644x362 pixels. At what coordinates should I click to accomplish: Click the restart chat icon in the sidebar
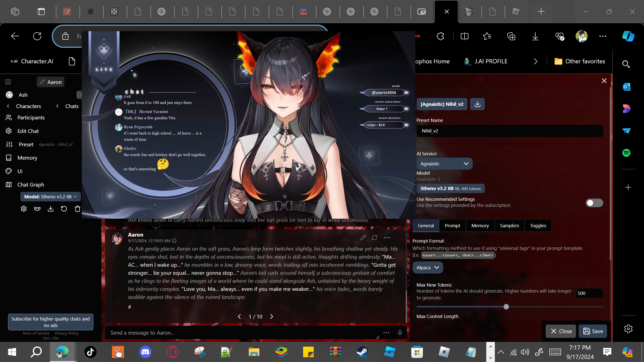pos(64,209)
